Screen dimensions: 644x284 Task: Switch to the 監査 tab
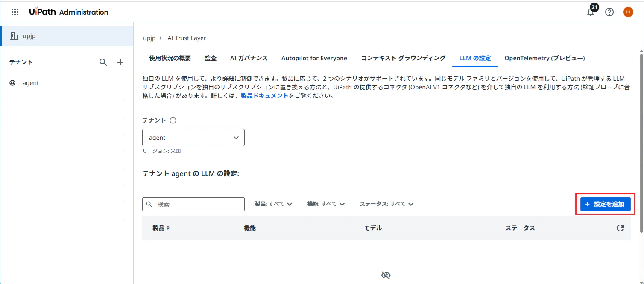pos(211,58)
